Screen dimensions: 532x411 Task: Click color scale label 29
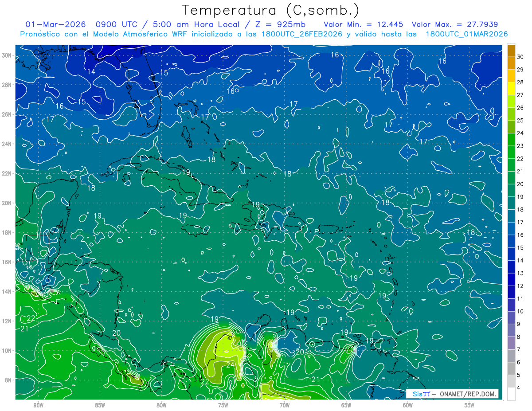pyautogui.click(x=520, y=69)
